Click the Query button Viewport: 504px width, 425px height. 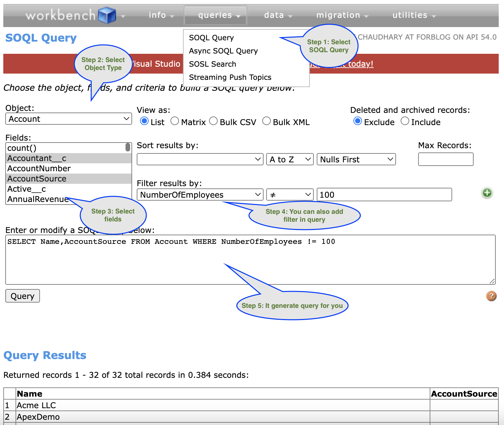pos(22,296)
